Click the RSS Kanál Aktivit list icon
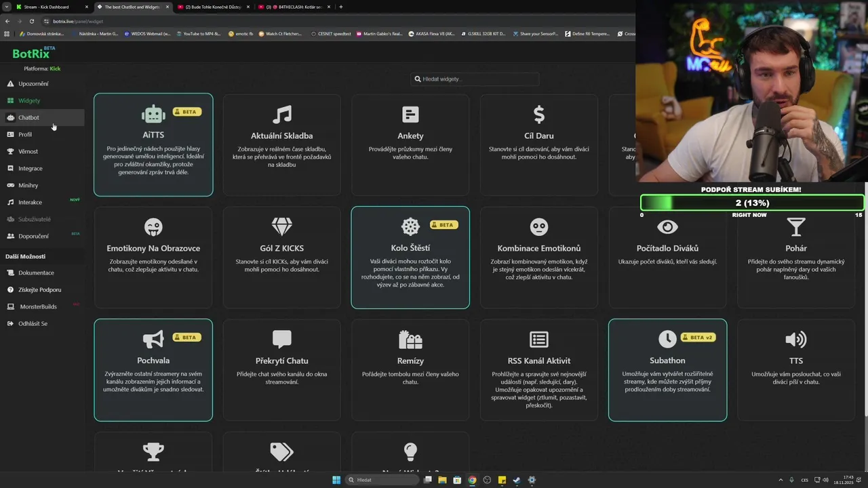 (539, 339)
